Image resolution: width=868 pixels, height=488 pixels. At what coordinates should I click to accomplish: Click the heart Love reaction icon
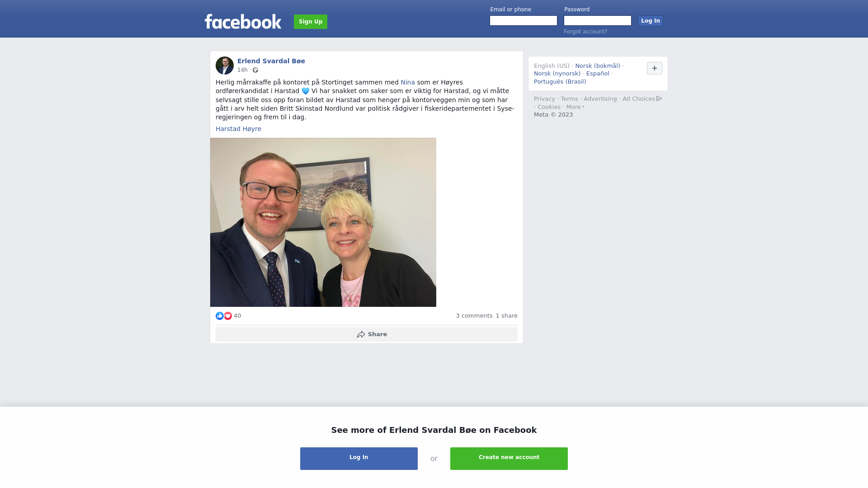pyautogui.click(x=228, y=316)
